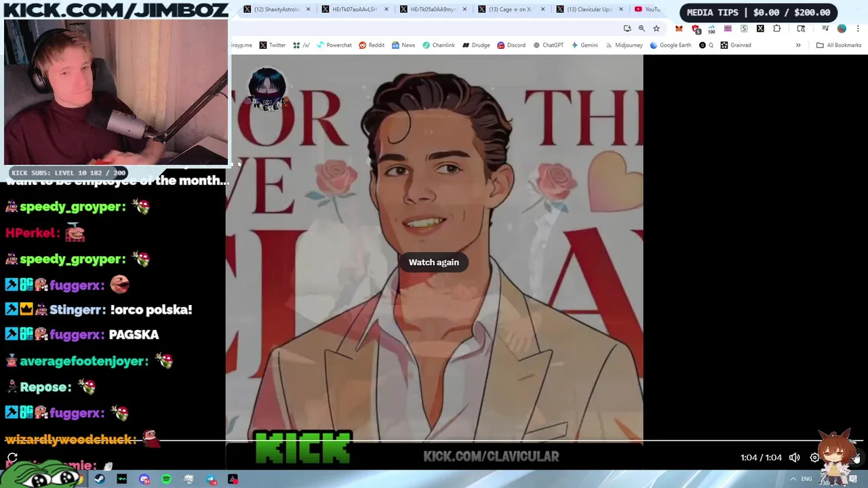Open the News bookmark
Screen dimensions: 868x488
(403, 45)
